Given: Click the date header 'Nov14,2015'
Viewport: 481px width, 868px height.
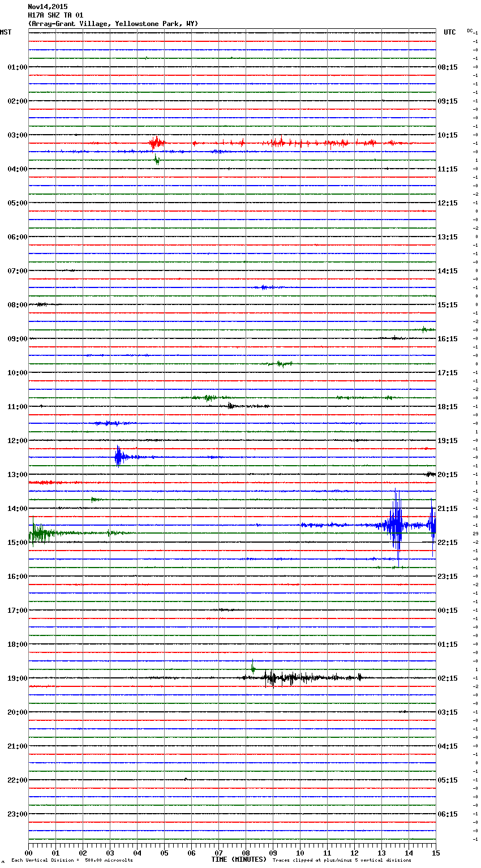Looking at the screenshot, I should (48, 7).
